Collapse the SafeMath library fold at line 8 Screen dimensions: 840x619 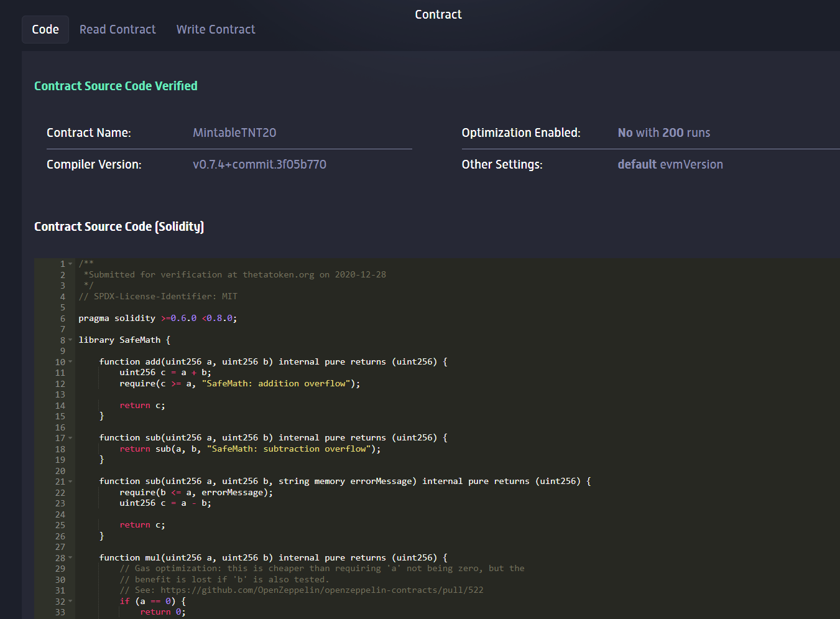pos(70,340)
